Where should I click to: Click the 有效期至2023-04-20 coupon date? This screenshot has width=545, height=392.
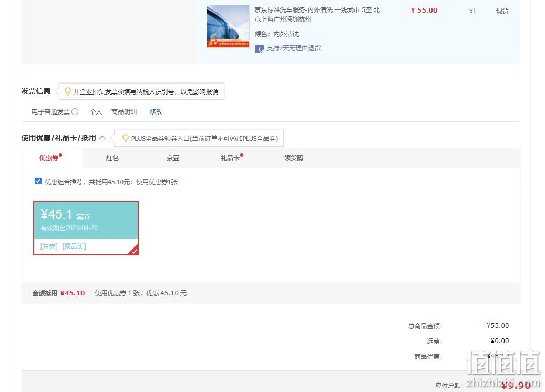click(69, 228)
